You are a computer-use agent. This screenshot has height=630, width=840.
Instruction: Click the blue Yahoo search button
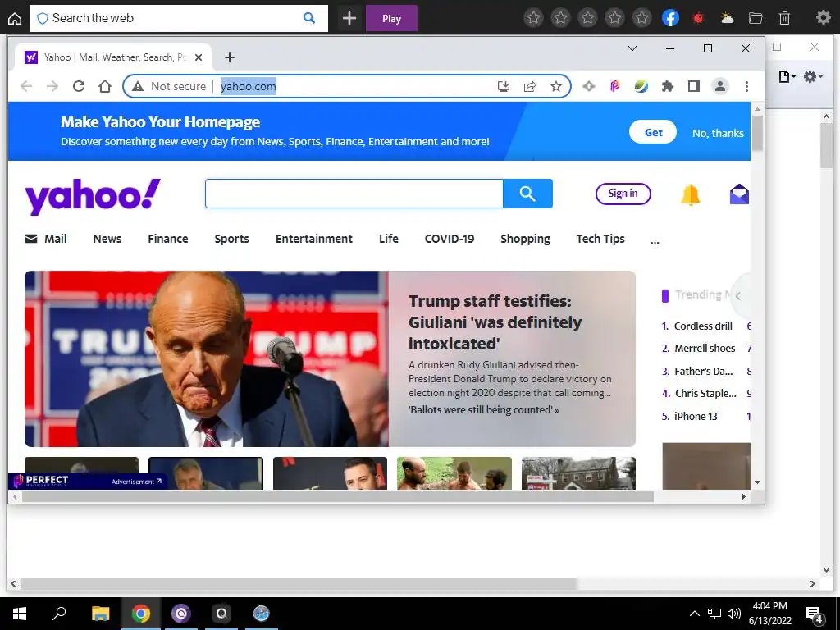527,194
